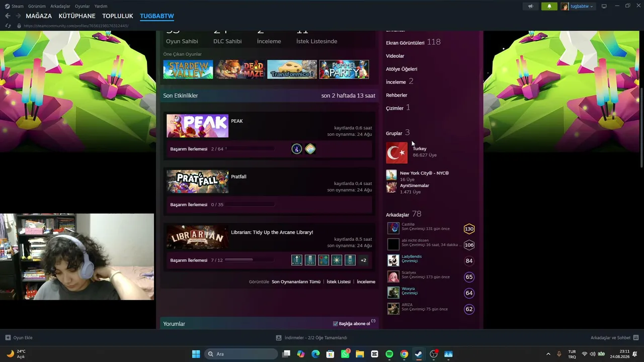Image resolution: width=644 pixels, height=362 pixels.
Task: Open Google Chrome from the taskbar
Action: tap(404, 354)
